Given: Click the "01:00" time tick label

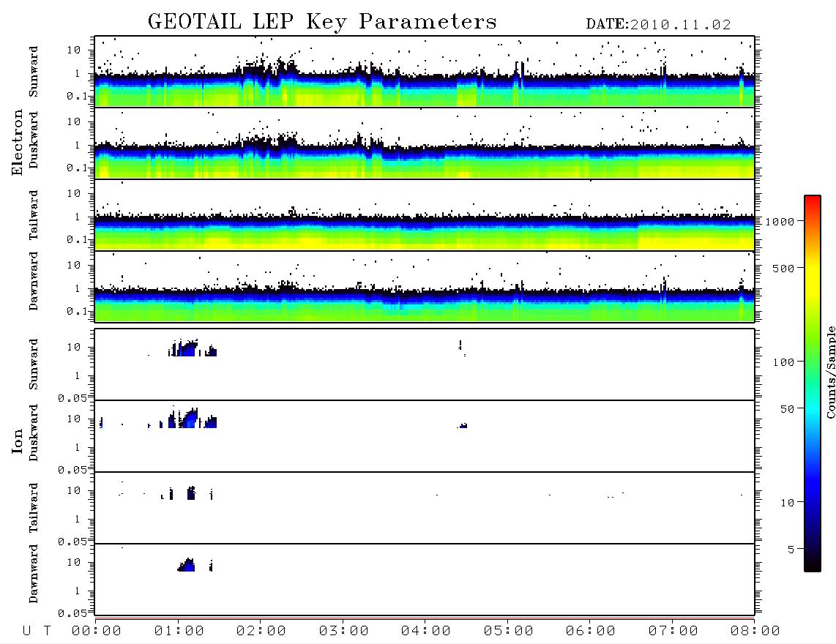Looking at the screenshot, I should coord(179,632).
